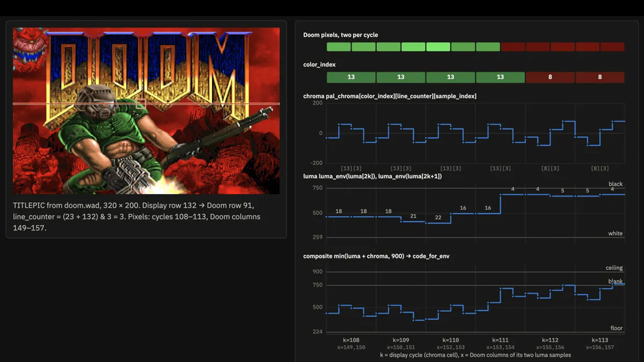Click the Doom TITLEPIC title screen image
The height and width of the screenshot is (362, 644).
tap(146, 111)
